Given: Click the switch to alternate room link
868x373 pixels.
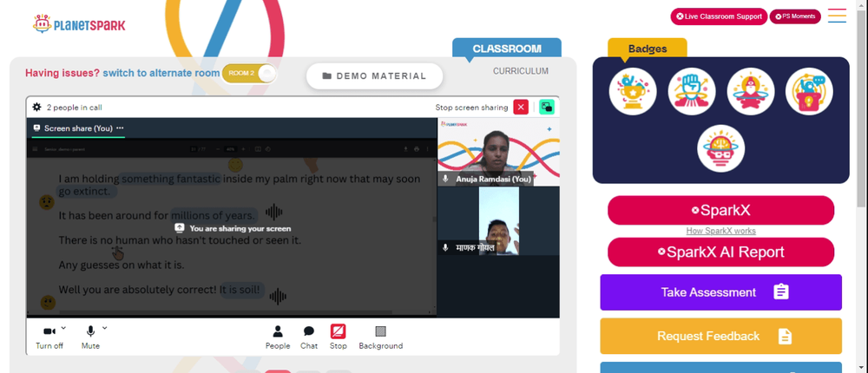Looking at the screenshot, I should point(161,73).
